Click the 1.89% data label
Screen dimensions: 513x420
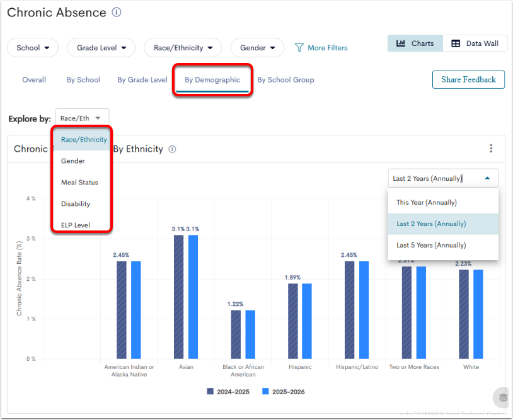[292, 278]
